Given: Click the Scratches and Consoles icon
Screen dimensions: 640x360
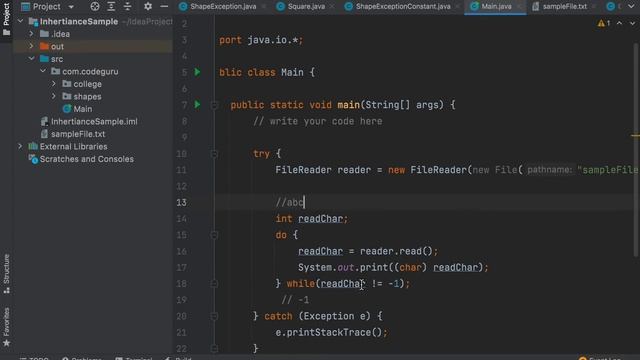Looking at the screenshot, I should [x=33, y=159].
